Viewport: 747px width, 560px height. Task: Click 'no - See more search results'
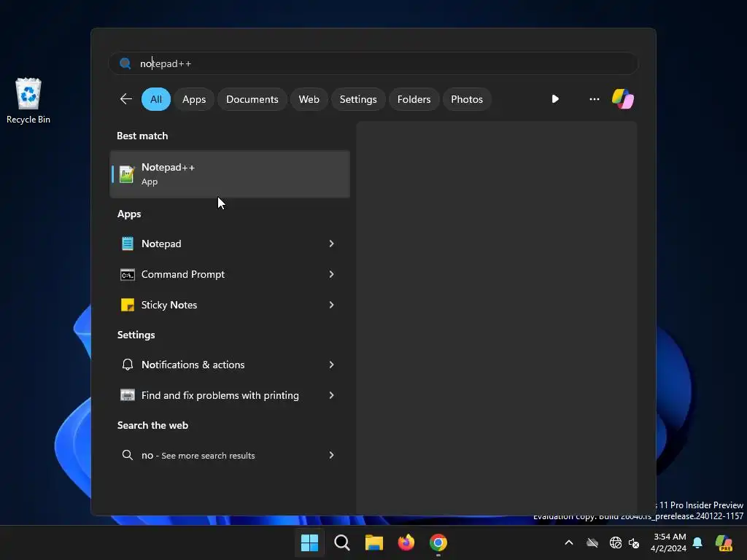click(198, 455)
